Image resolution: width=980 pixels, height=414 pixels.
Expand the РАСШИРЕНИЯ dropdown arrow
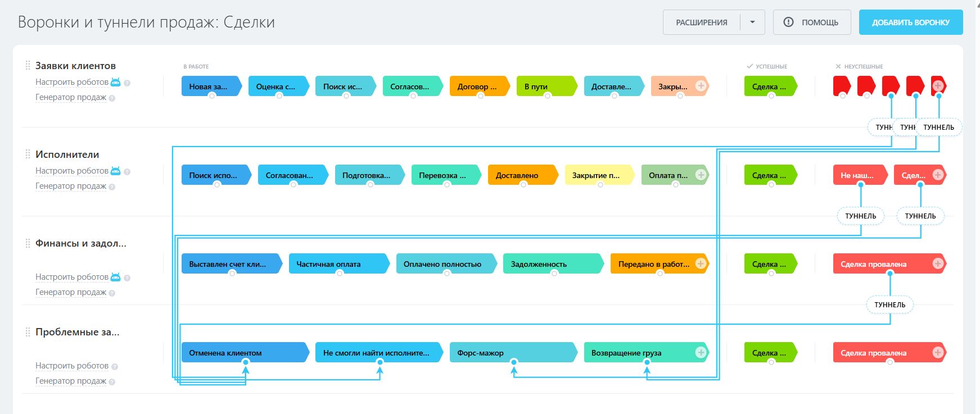(x=752, y=22)
